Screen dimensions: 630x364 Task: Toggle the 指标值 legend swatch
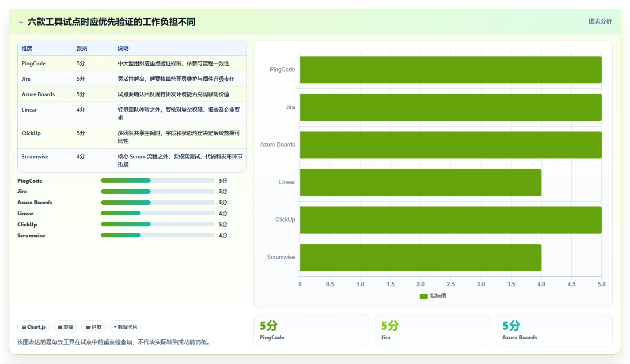[x=424, y=296]
